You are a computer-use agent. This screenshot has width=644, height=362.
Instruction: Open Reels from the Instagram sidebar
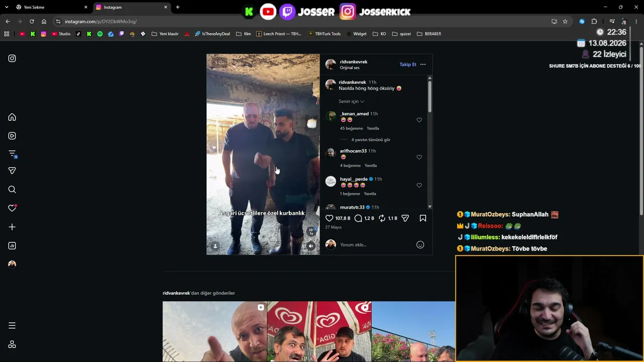pos(12,136)
